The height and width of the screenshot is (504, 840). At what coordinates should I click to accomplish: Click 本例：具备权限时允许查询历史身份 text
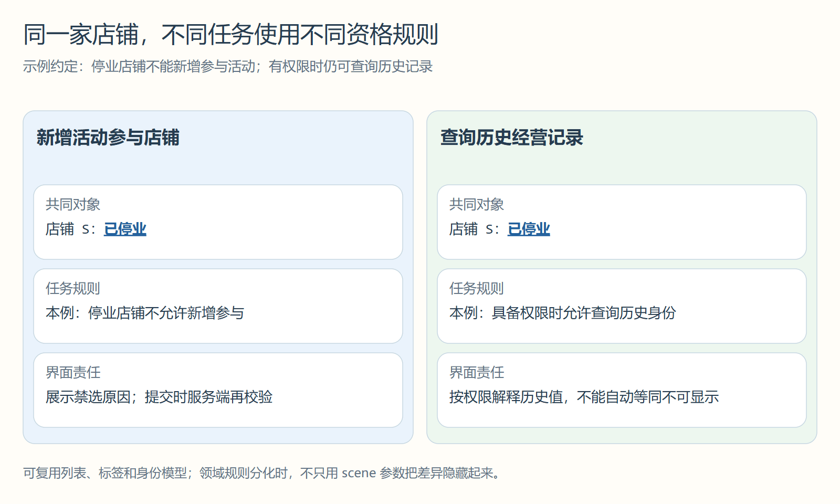click(563, 313)
